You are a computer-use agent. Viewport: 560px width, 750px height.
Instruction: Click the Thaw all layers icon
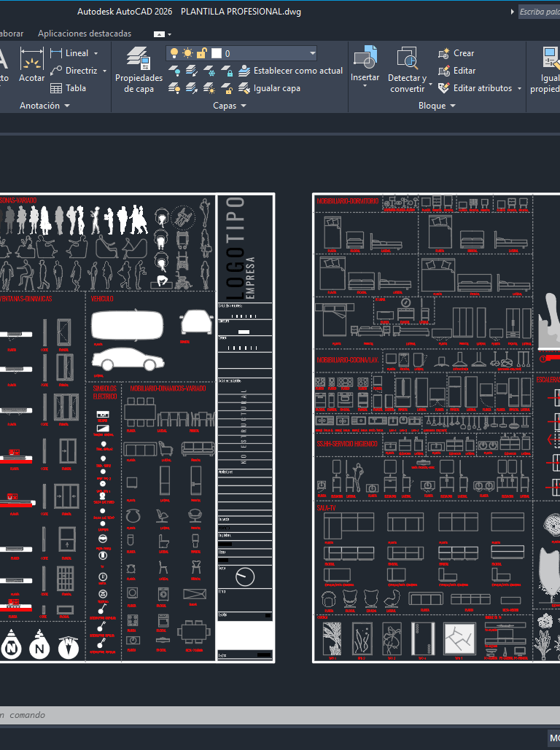click(209, 88)
